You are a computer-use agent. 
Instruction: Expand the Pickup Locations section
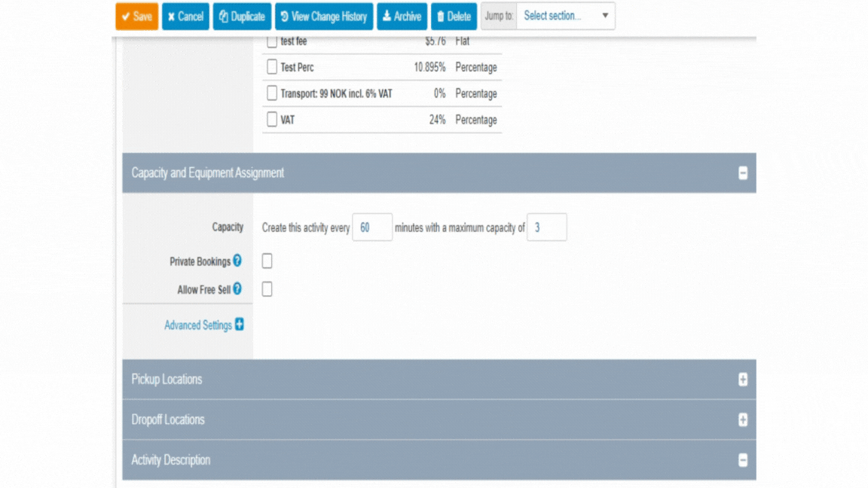pyautogui.click(x=743, y=380)
